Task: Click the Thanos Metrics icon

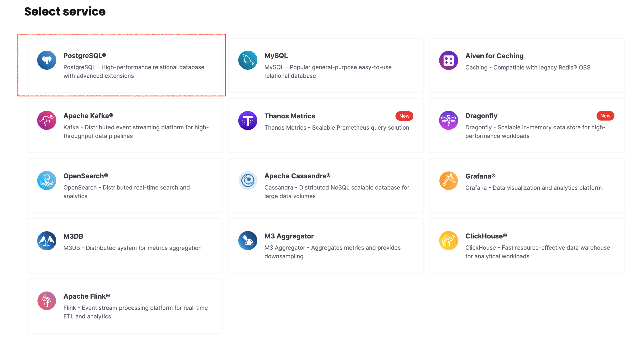Action: coord(248,120)
